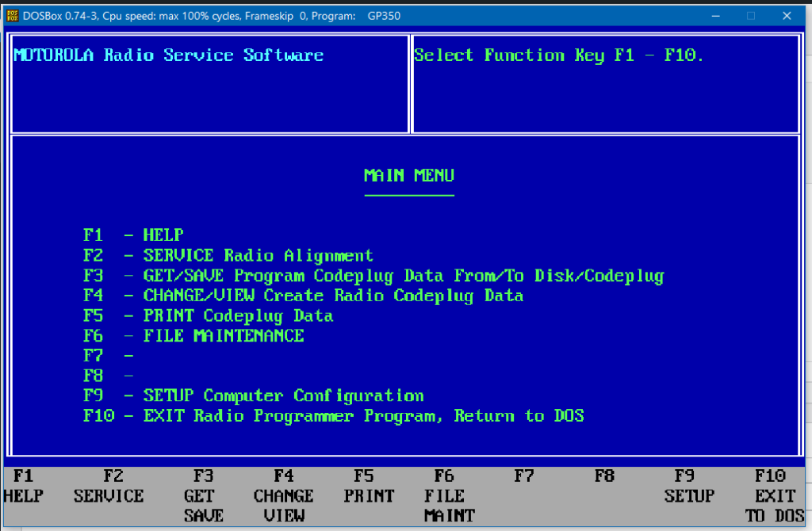Click 'Select Function Key F1 - F10.' prompt

point(559,55)
